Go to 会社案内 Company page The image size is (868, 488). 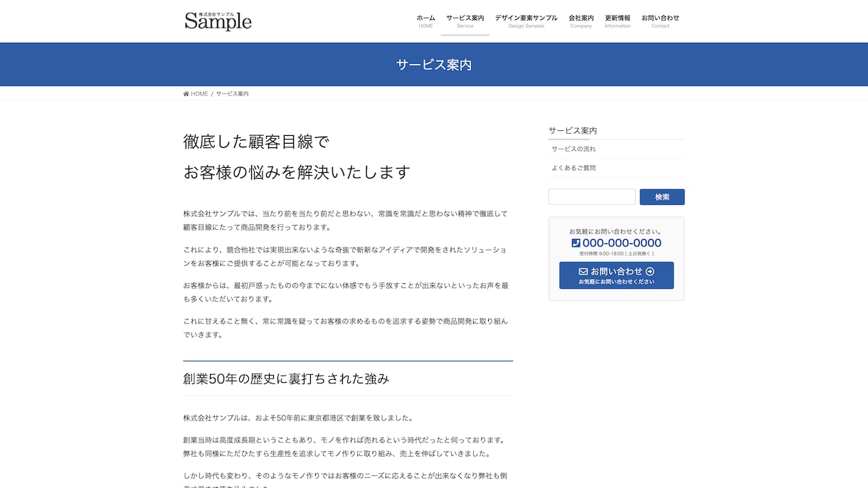581,21
